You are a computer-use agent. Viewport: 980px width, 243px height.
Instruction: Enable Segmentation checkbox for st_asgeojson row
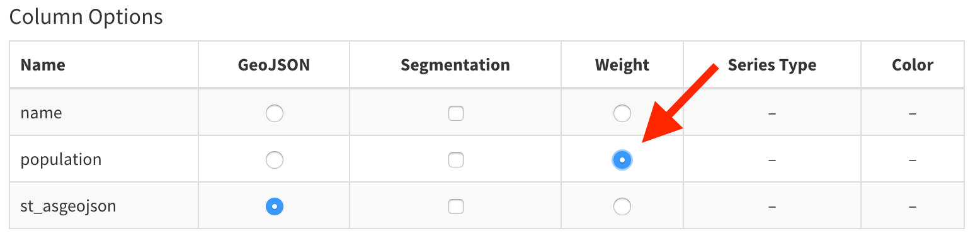pos(455,206)
